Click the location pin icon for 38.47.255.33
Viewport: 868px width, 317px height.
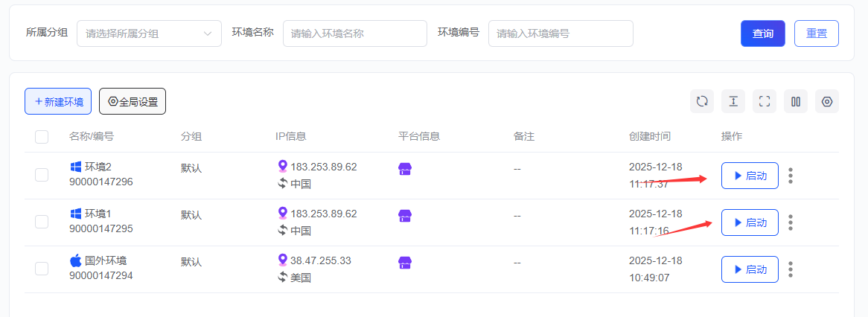[x=282, y=260]
